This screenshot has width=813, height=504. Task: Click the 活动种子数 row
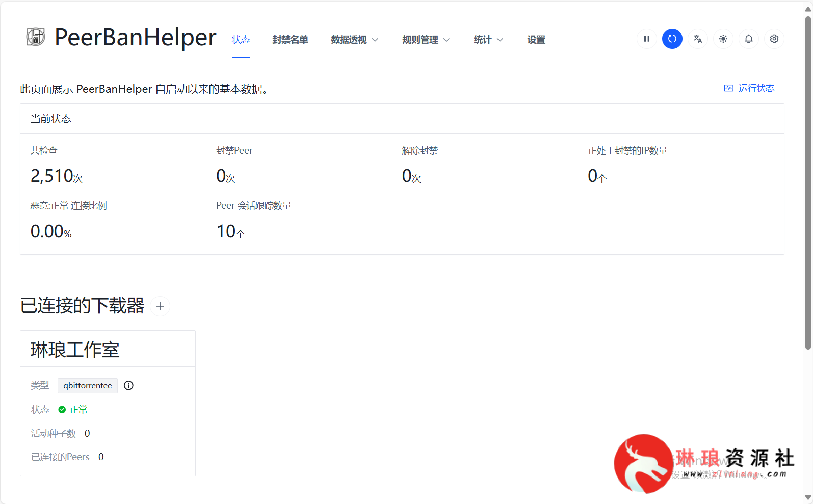pos(61,434)
